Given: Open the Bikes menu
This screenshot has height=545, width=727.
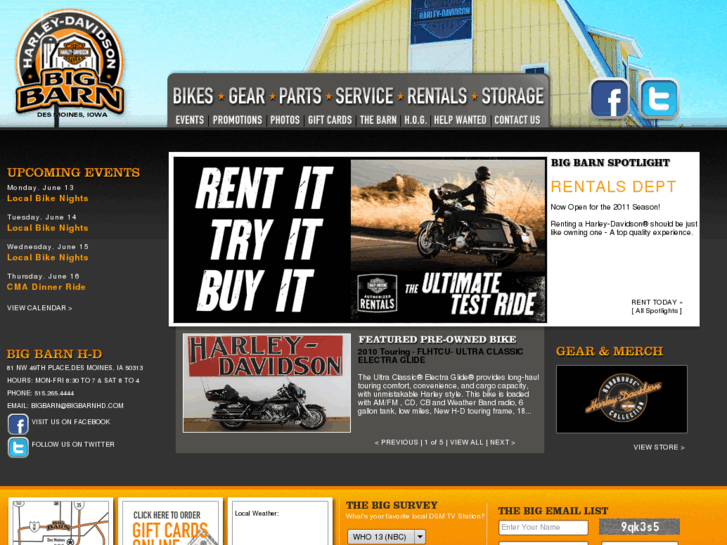Looking at the screenshot, I should tap(193, 96).
